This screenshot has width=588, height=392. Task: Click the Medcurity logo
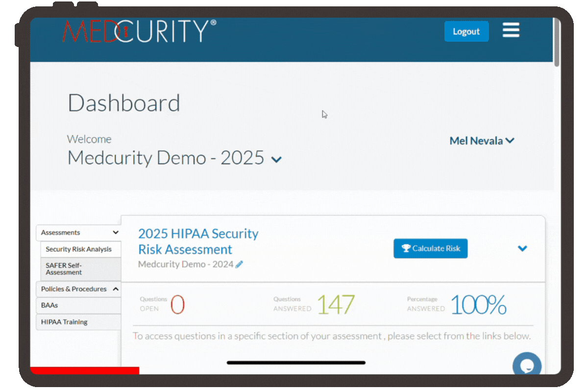(139, 31)
